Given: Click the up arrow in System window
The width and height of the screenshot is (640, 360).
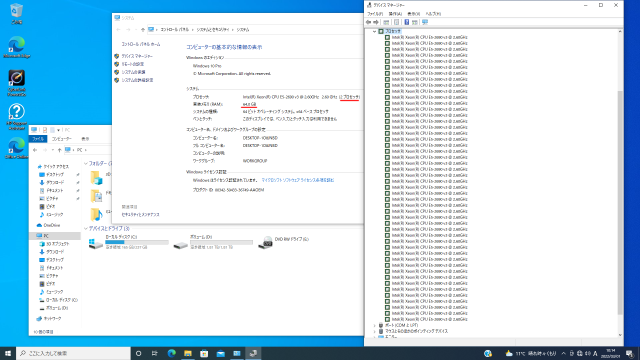Looking at the screenshot, I should click(x=142, y=30).
